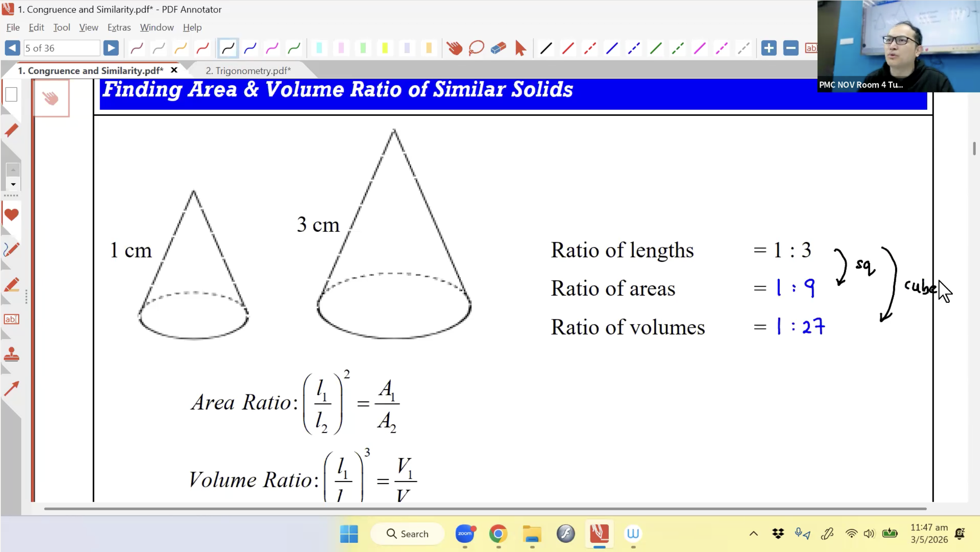
Task: Choose the green highlighter swatch
Action: click(363, 48)
